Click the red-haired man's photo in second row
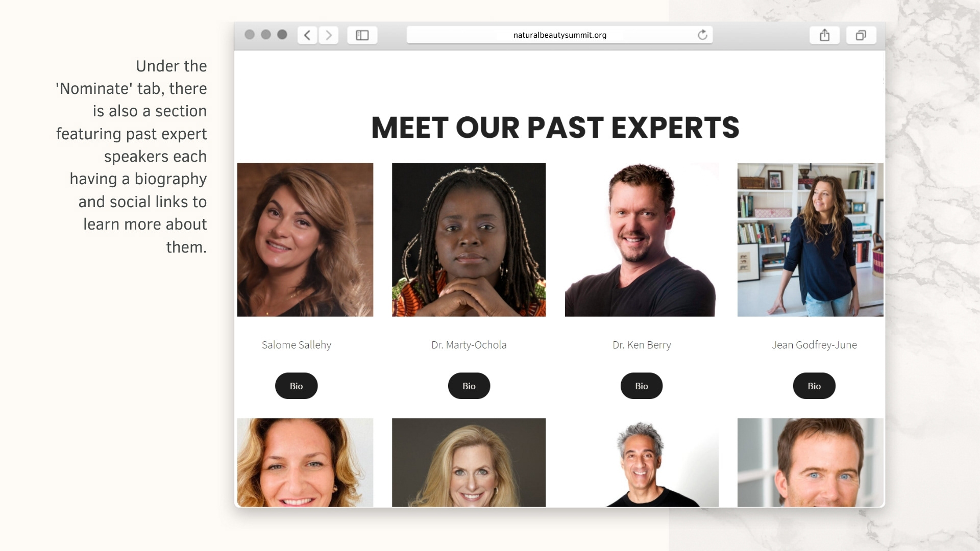Viewport: 980px width, 551px height. [x=811, y=463]
